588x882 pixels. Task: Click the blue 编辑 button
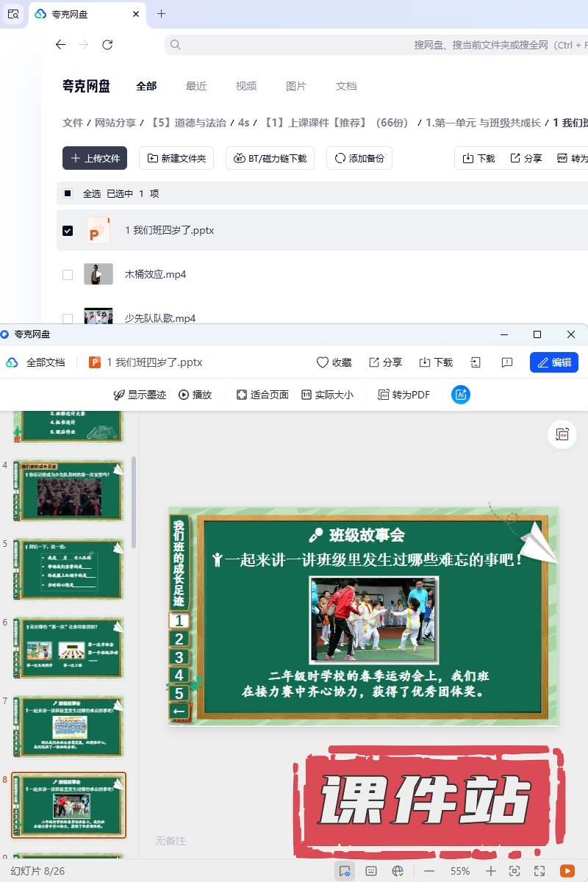pos(553,362)
